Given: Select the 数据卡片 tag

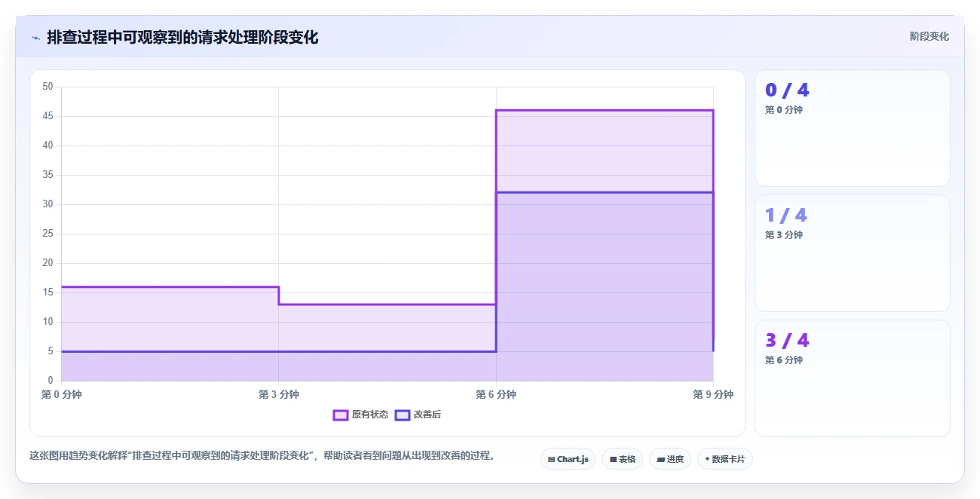Looking at the screenshot, I should 724,459.
